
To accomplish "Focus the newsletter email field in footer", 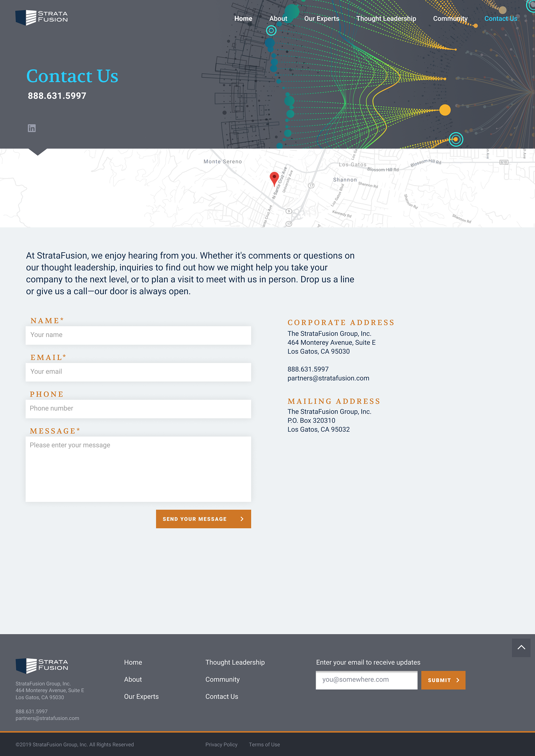I will 366,680.
